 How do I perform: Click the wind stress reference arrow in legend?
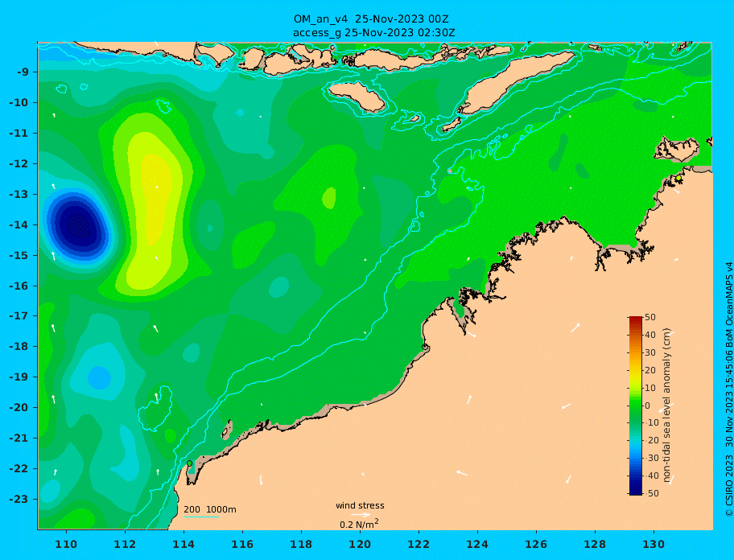point(361,515)
